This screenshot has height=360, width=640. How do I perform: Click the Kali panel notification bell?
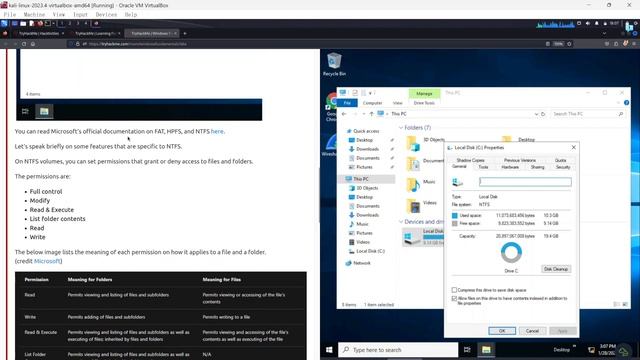(597, 24)
